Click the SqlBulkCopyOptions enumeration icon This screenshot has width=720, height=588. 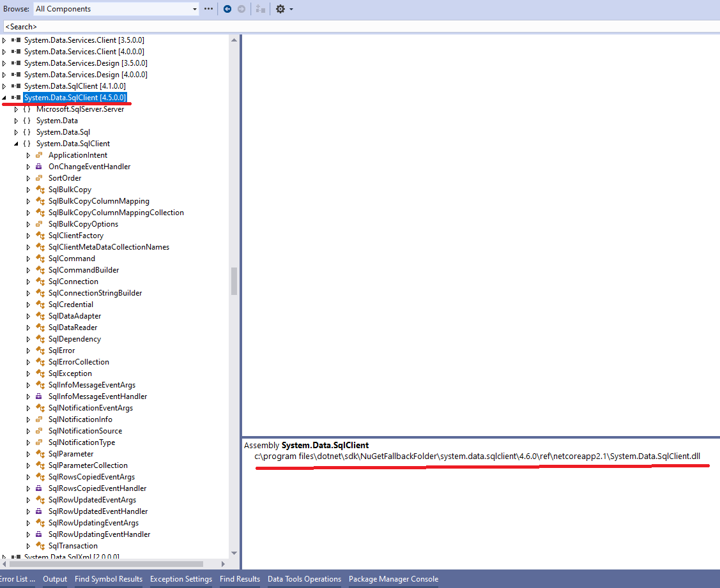click(40, 223)
